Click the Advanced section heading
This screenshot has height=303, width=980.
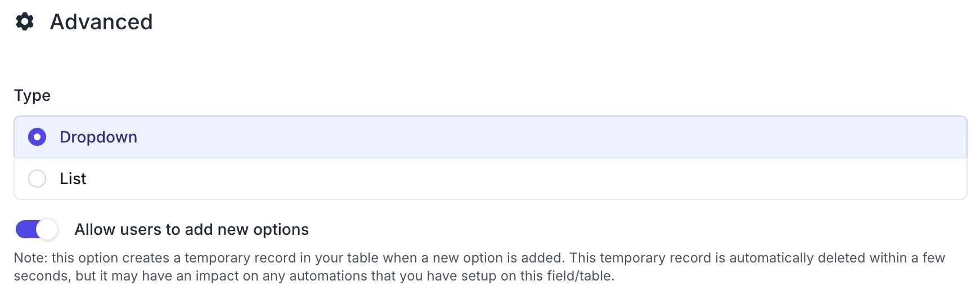[x=101, y=22]
